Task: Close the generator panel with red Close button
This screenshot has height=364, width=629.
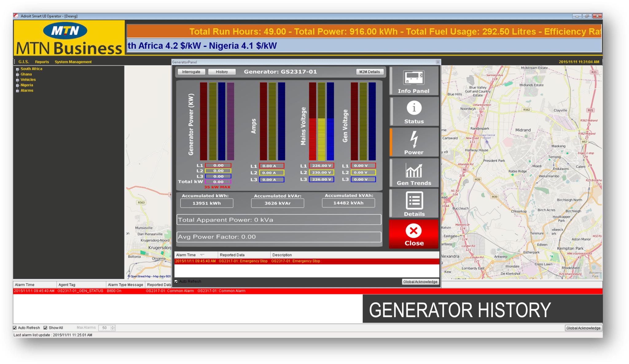Action: pyautogui.click(x=414, y=234)
